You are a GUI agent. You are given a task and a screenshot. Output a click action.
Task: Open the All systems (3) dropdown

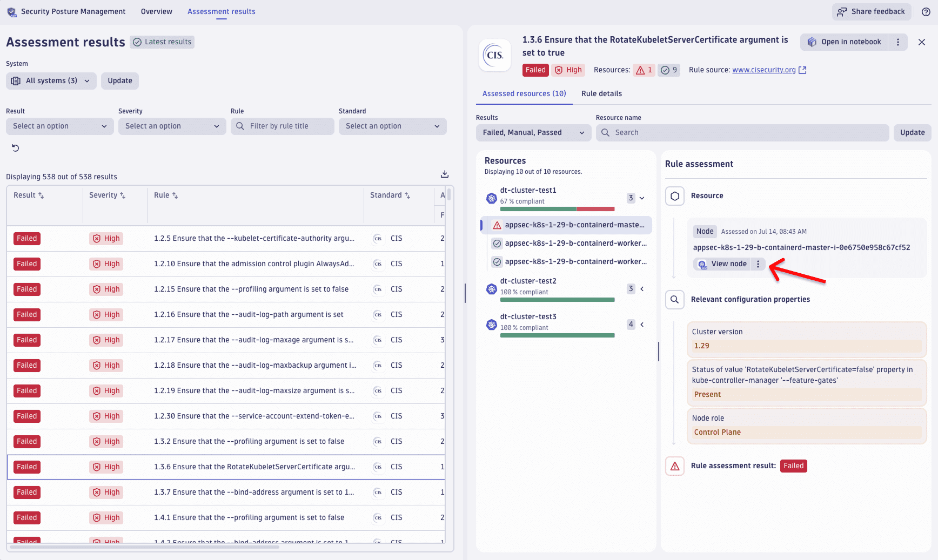tap(51, 81)
